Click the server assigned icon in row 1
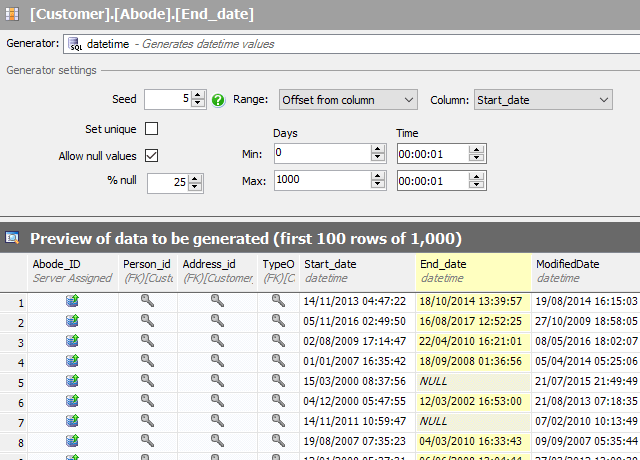Image resolution: width=640 pixels, height=460 pixels. click(72, 301)
